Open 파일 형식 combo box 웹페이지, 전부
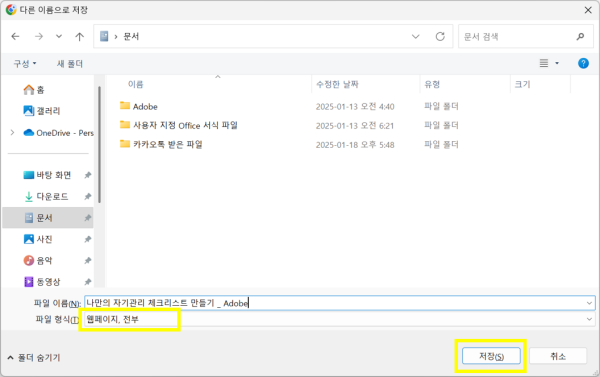 (x=339, y=319)
